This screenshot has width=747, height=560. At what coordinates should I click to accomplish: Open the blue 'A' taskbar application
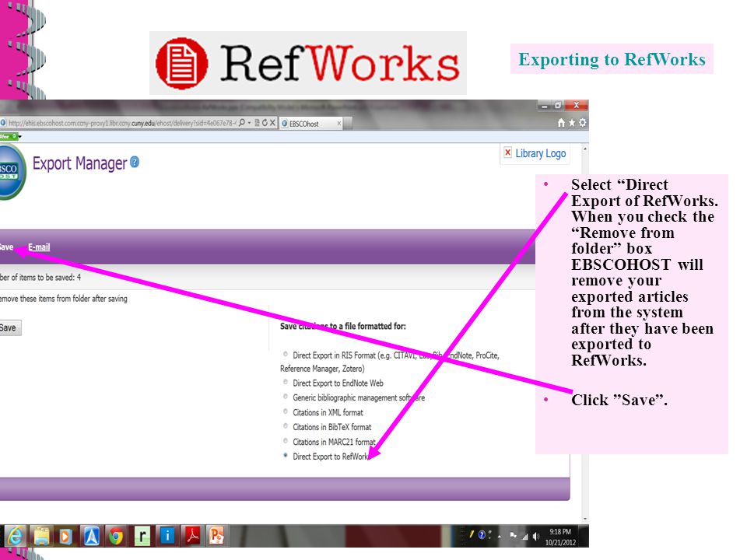[92, 536]
